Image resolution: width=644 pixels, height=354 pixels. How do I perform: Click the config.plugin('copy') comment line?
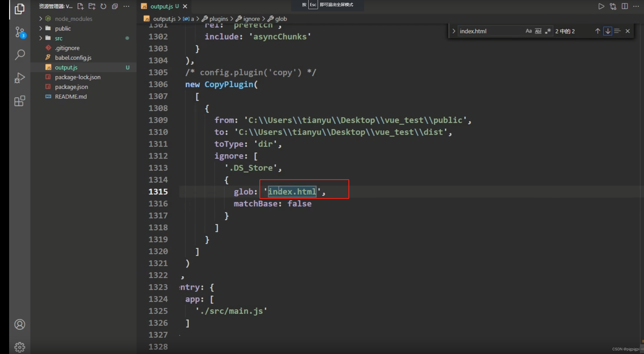point(251,73)
